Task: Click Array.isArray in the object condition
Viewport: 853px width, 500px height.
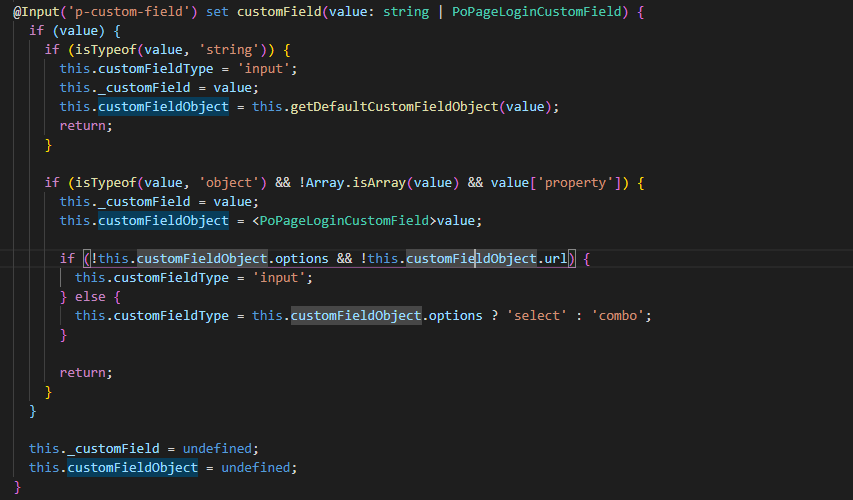Action: click(x=356, y=183)
